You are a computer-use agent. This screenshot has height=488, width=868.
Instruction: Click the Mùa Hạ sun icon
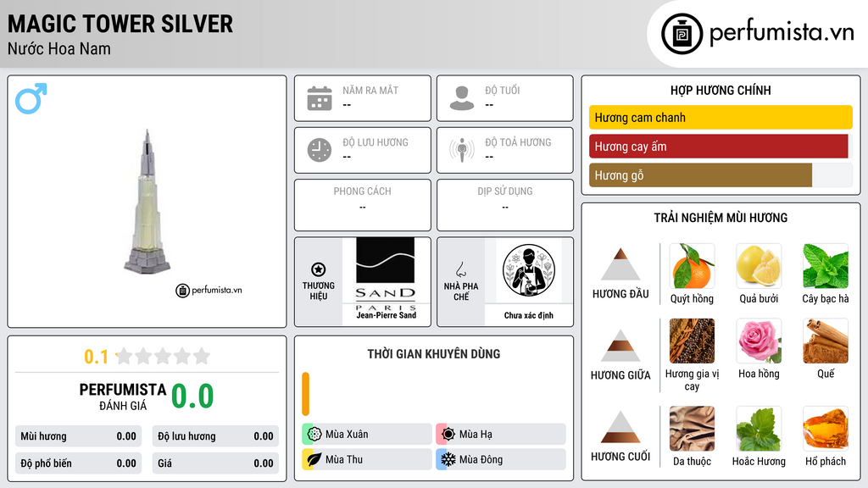click(x=448, y=434)
